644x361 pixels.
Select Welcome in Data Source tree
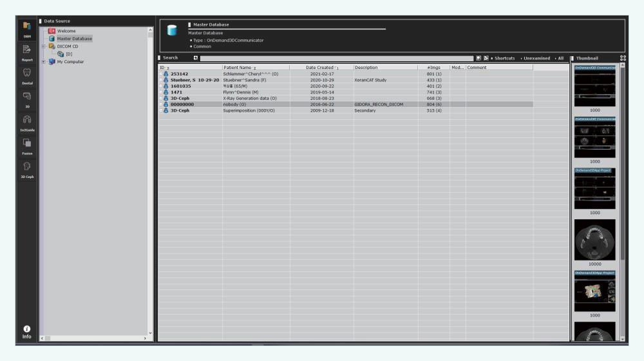(66, 31)
